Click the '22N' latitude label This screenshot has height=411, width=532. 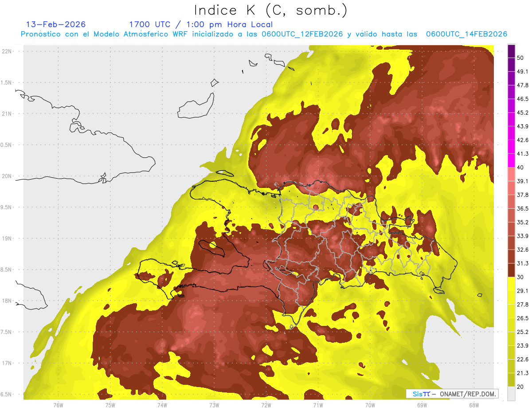click(x=7, y=51)
